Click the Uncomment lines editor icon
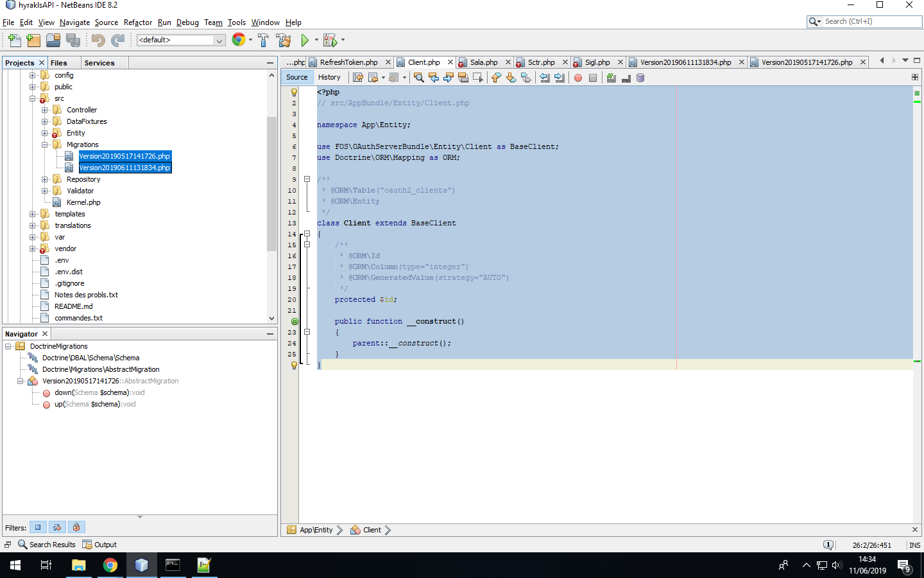Screen dimensions: 924x578 (x=626, y=78)
